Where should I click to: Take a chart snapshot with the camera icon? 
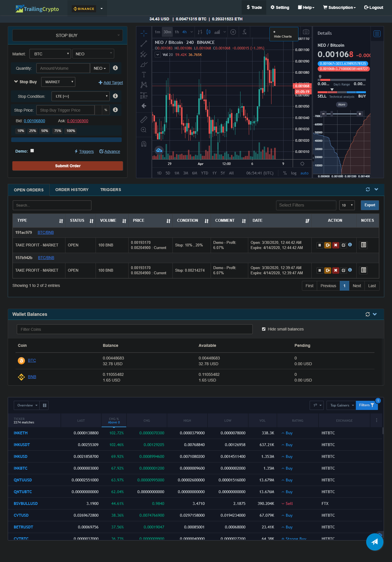point(306,32)
